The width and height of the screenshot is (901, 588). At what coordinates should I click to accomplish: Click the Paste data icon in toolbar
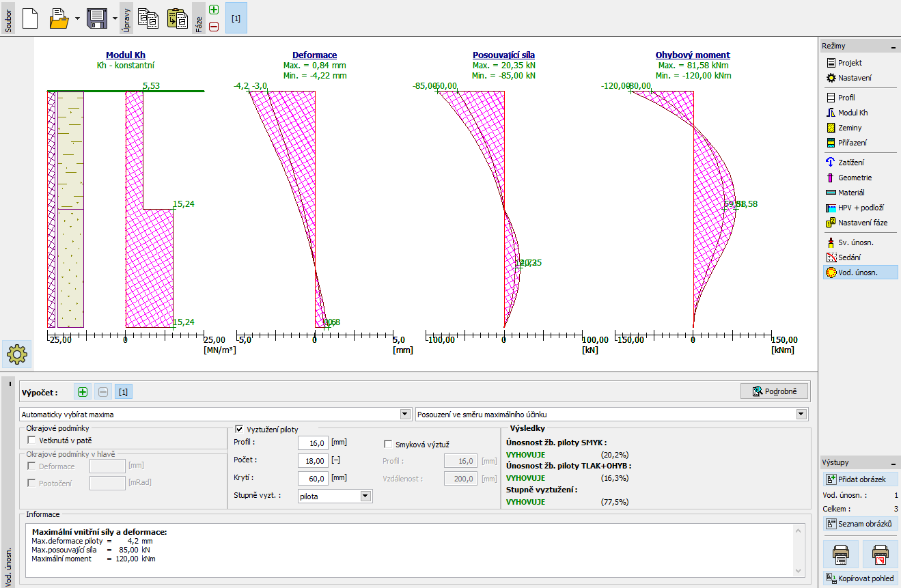point(178,18)
